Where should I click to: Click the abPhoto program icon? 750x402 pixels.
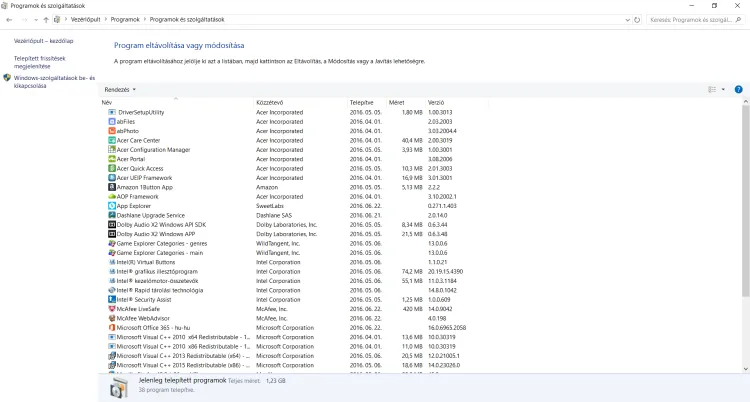coord(111,131)
